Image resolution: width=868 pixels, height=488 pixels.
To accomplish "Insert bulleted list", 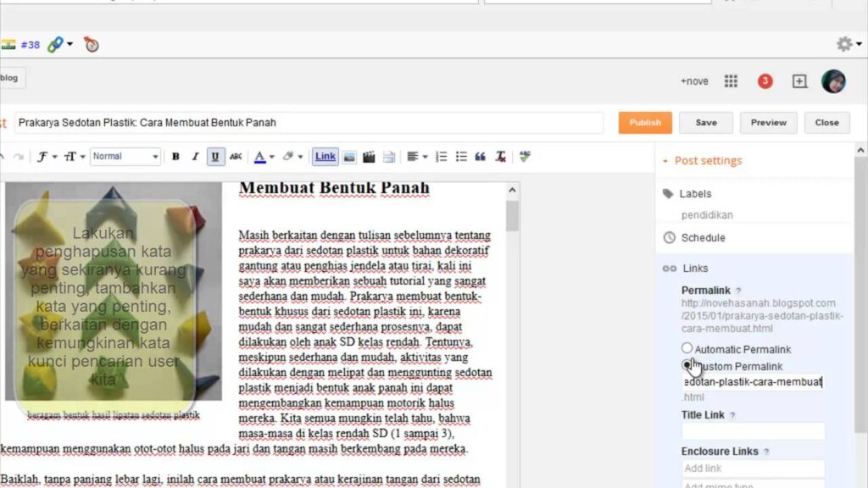I will 461,157.
